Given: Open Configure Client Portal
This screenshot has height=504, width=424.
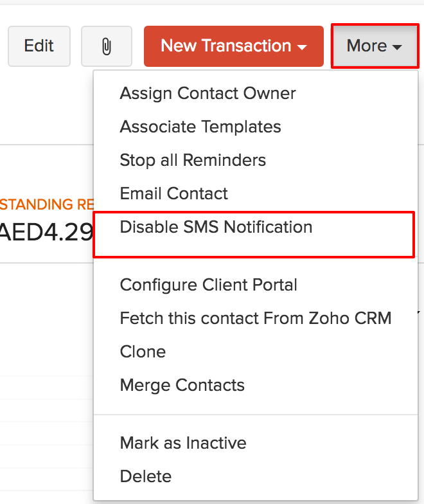Looking at the screenshot, I should [x=208, y=285].
